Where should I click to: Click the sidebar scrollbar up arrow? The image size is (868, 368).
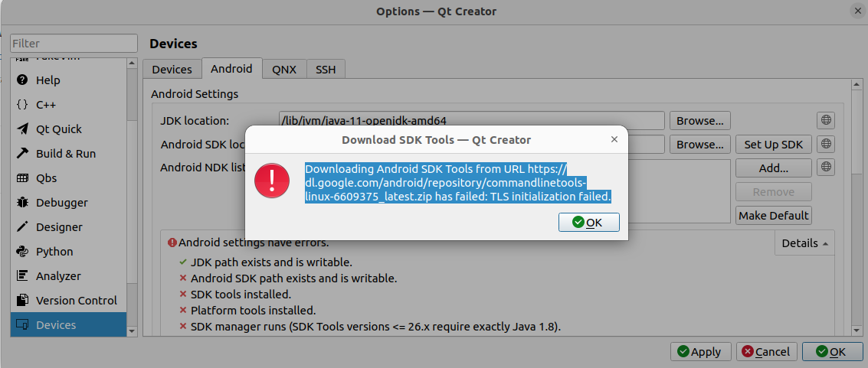click(132, 63)
